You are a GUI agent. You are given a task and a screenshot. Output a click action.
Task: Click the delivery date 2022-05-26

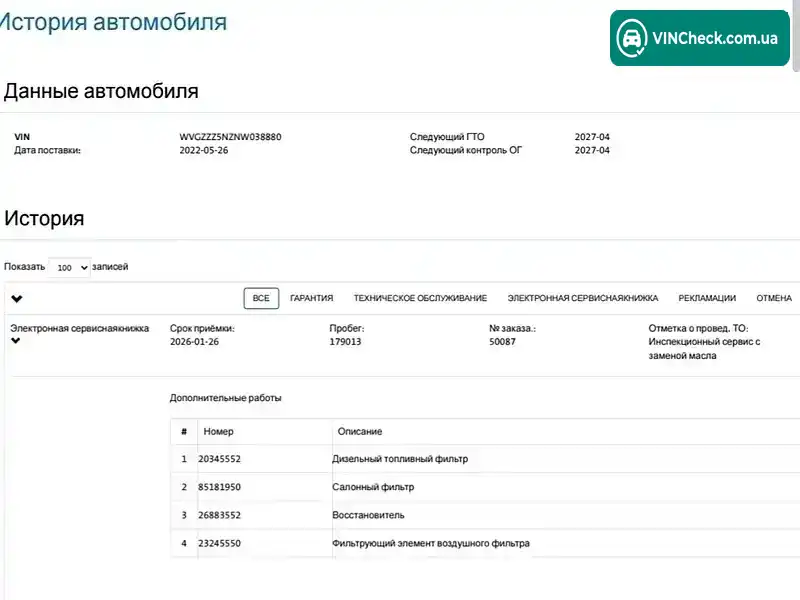204,150
